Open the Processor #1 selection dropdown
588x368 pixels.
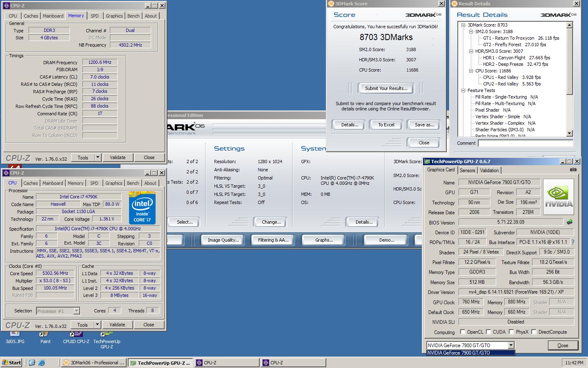tap(76, 311)
